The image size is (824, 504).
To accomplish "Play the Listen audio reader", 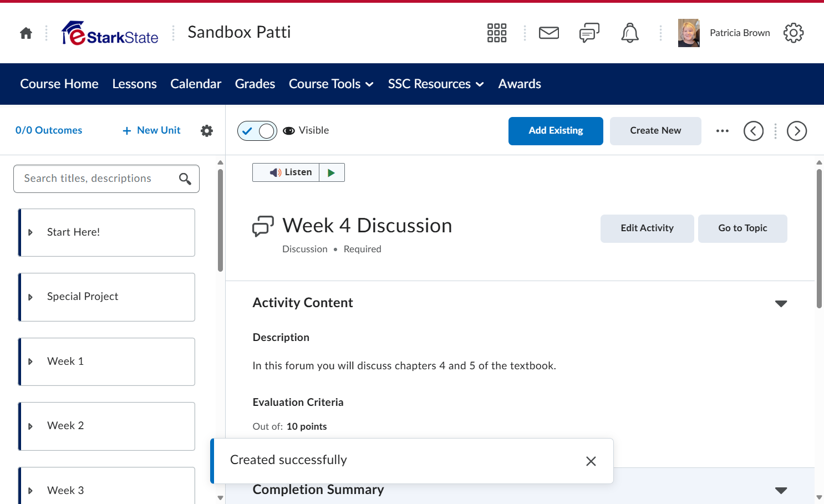I will pyautogui.click(x=332, y=172).
